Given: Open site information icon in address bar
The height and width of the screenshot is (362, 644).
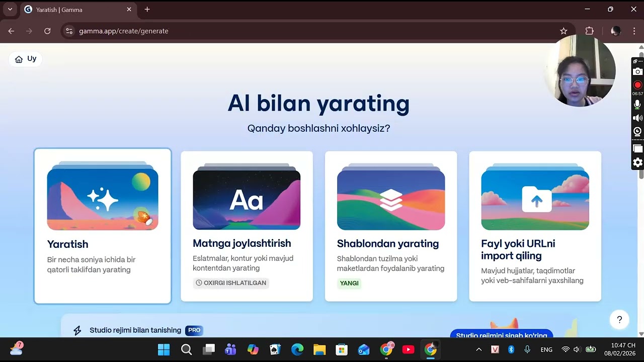Looking at the screenshot, I should point(69,31).
